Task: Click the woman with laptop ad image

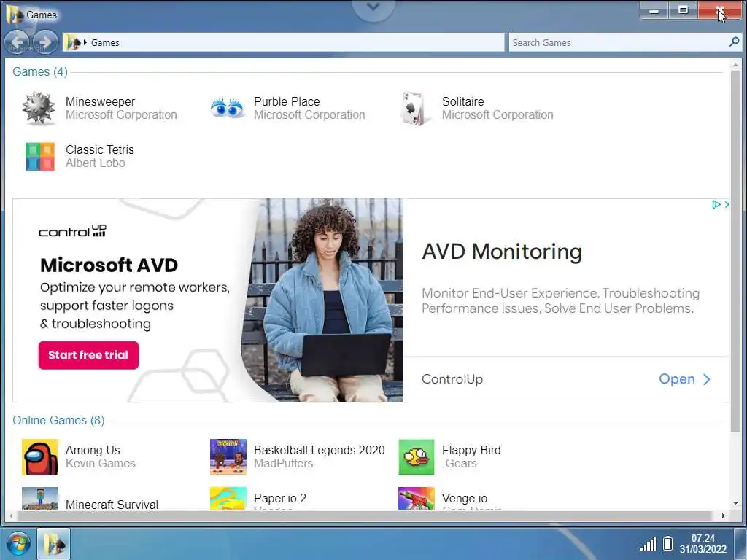Action: coord(322,300)
